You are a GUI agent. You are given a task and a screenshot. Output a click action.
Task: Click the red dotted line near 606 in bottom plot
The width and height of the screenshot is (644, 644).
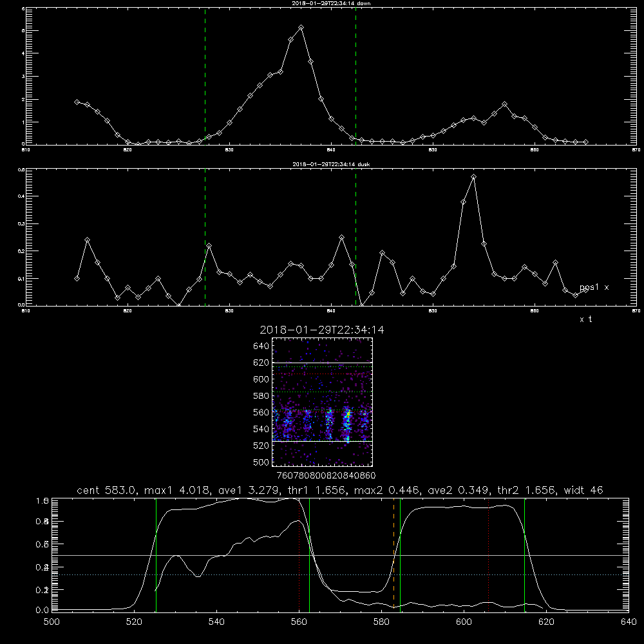coord(488,554)
